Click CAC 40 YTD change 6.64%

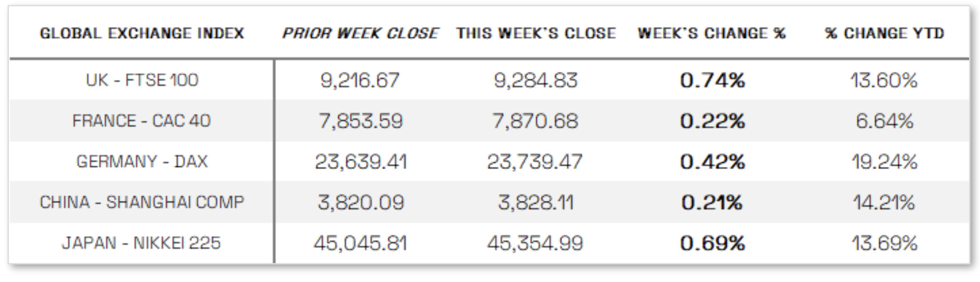pyautogui.click(x=884, y=121)
